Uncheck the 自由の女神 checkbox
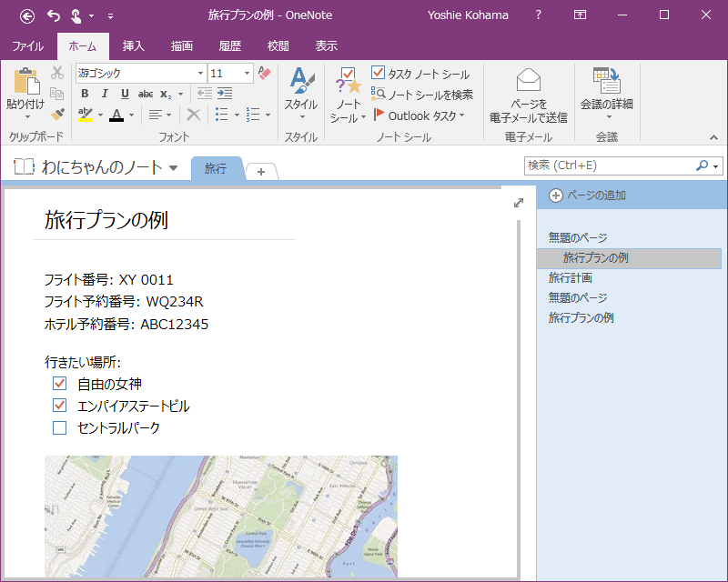 60,384
